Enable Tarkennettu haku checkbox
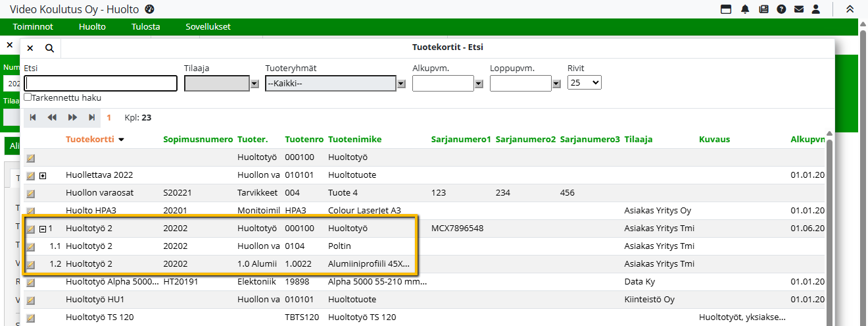 tap(28, 97)
